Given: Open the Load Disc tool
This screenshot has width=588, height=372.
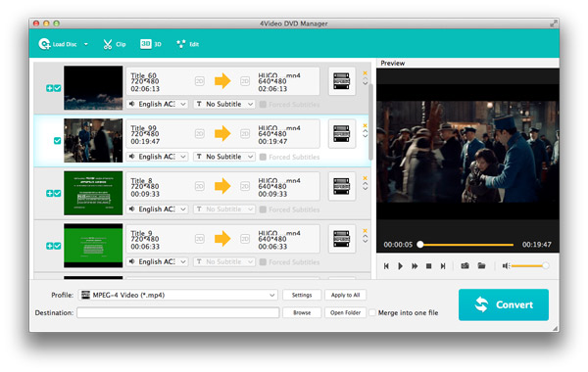Looking at the screenshot, I should coord(58,44).
